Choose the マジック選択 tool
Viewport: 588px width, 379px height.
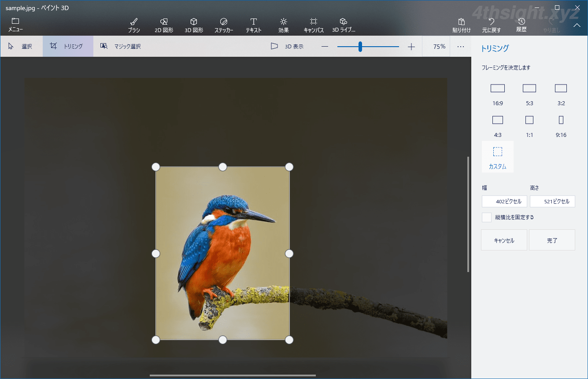point(122,46)
